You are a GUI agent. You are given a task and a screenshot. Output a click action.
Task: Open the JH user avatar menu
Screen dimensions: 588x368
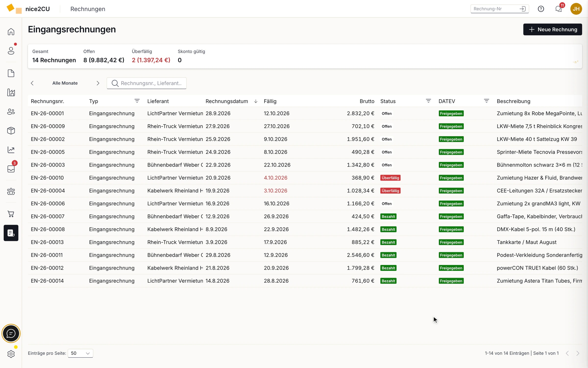point(576,9)
